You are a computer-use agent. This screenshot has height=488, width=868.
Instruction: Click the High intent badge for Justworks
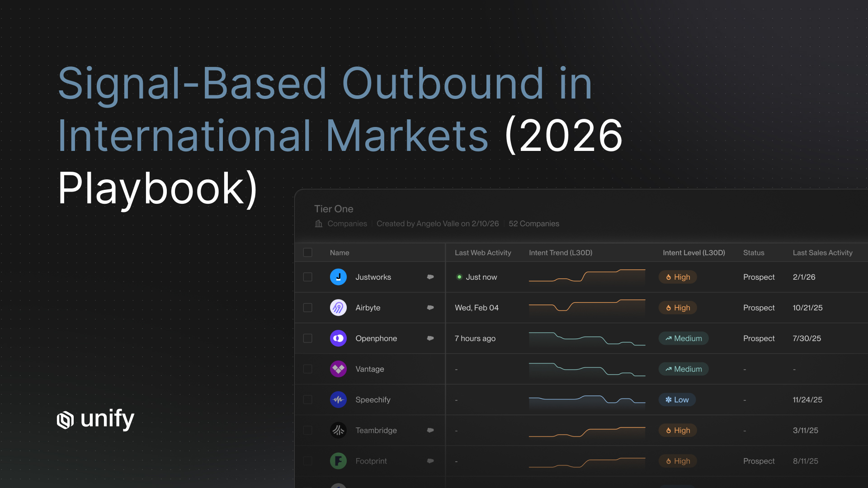[678, 277]
